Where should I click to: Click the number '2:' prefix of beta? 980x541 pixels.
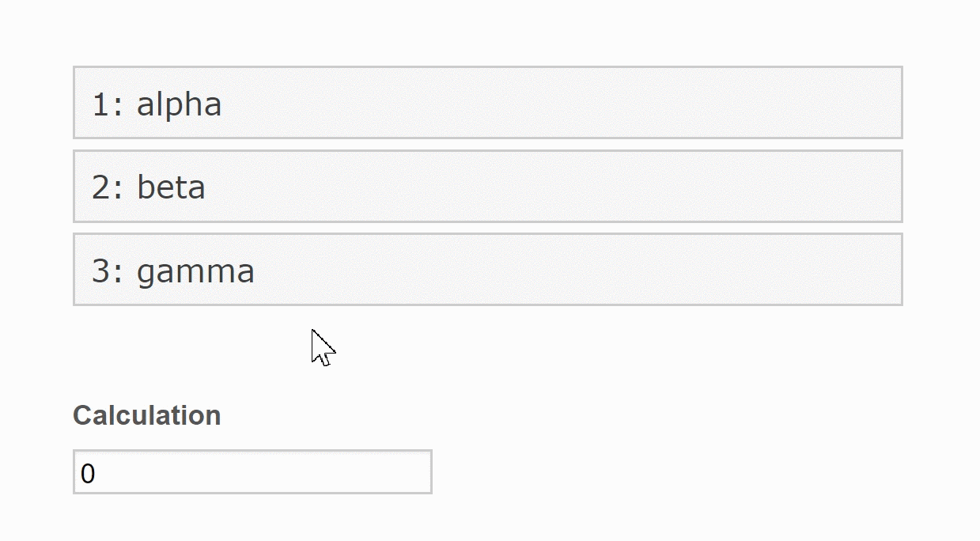(x=108, y=187)
